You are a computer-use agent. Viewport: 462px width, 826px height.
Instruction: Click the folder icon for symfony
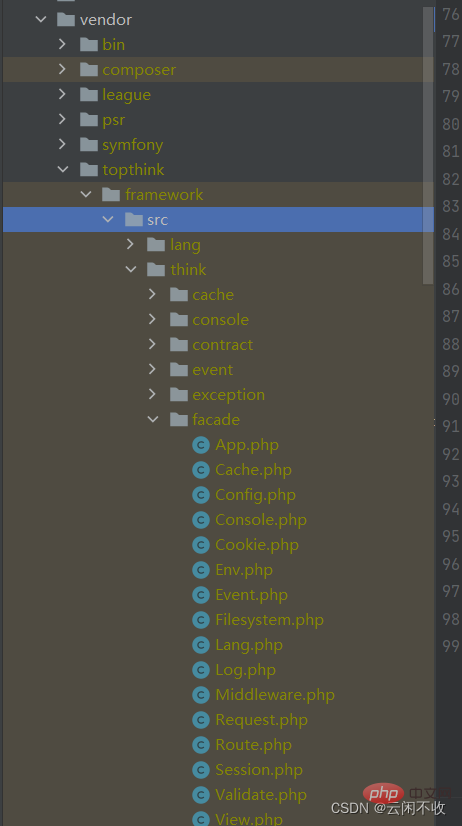click(89, 144)
